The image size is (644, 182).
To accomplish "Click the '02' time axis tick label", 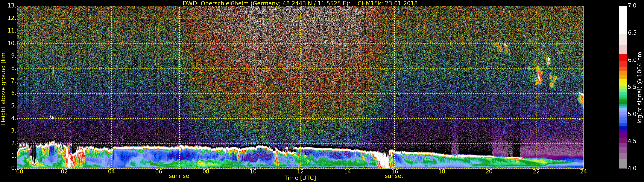I will click(x=64, y=172).
